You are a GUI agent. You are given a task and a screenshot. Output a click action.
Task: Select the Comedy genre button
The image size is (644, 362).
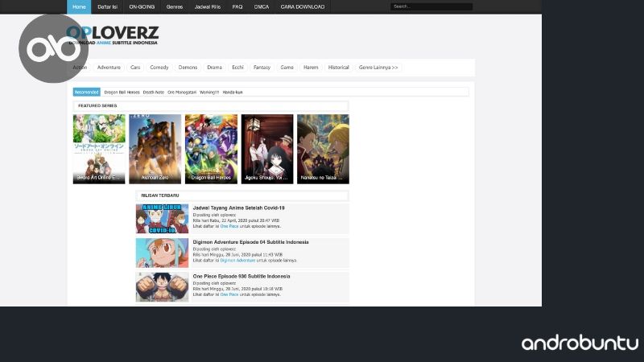[x=159, y=68]
